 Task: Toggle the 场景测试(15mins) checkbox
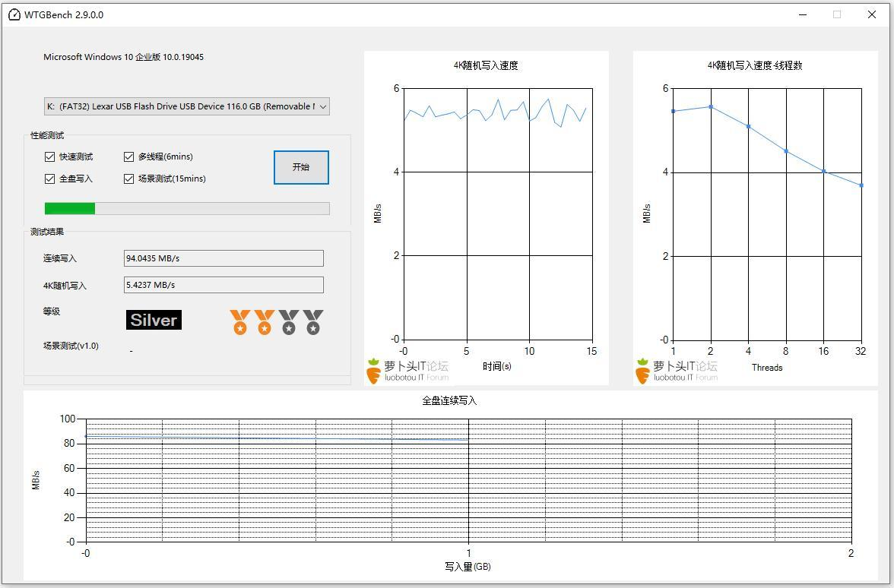point(129,179)
